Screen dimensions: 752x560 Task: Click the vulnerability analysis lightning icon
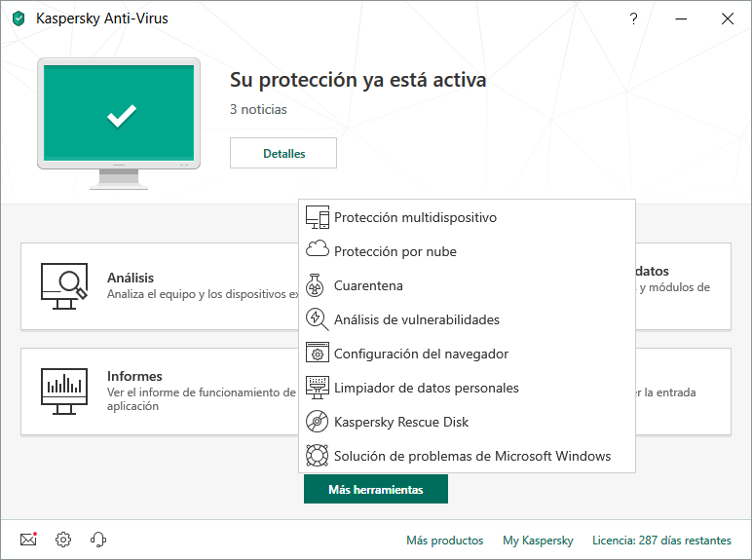point(318,319)
